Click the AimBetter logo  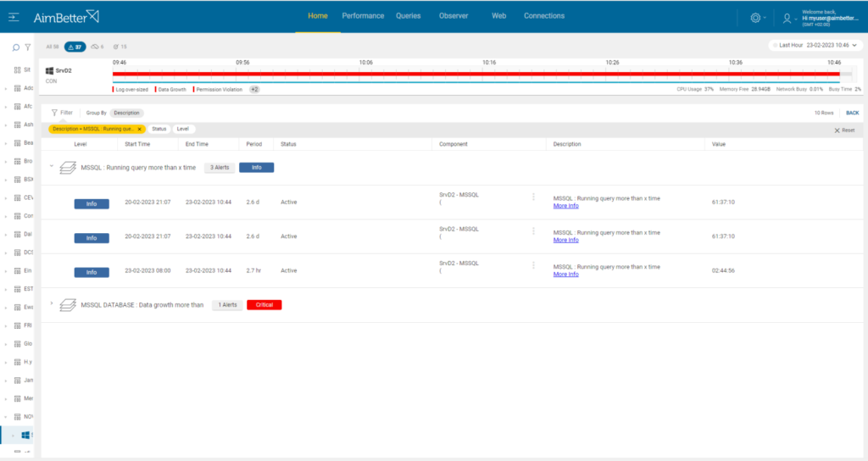(66, 17)
